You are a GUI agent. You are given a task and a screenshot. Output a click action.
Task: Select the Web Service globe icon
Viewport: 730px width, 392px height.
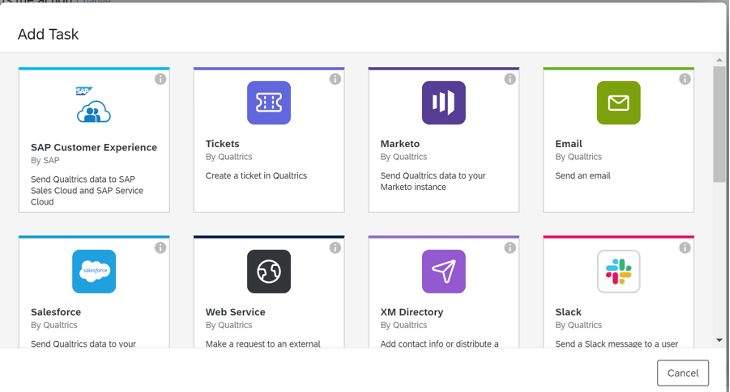[x=269, y=271]
